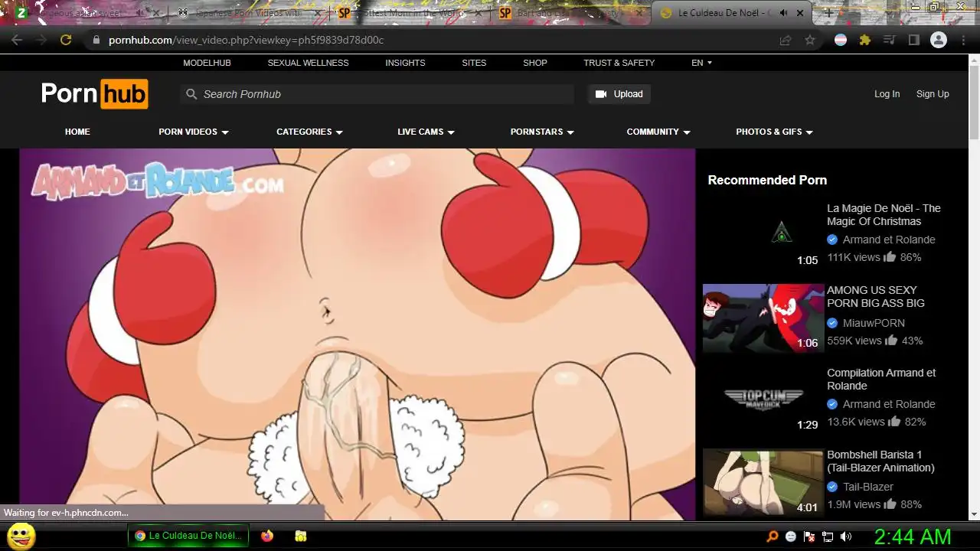Click the verified badge next to MiauwPORN
Viewport: 980px width, 551px height.
(832, 323)
